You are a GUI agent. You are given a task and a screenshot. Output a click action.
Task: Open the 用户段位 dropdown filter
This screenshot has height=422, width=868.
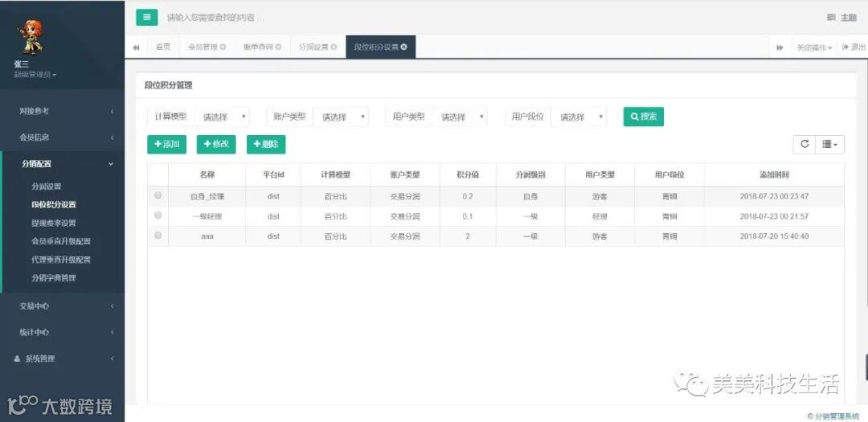point(579,117)
